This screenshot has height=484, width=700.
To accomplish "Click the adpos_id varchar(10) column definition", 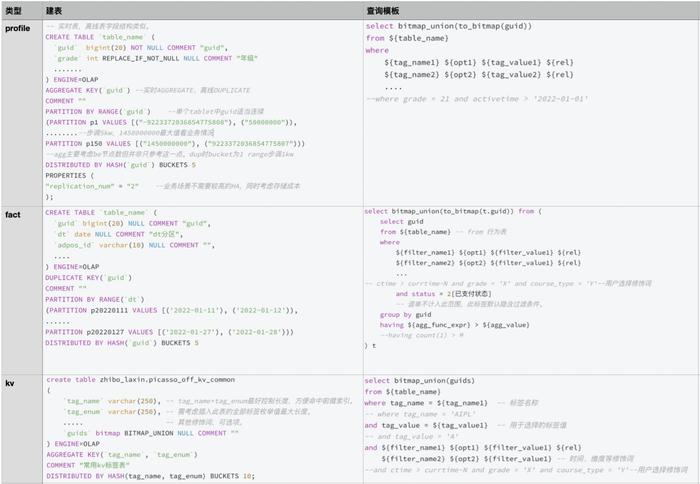I will pyautogui.click(x=134, y=245).
